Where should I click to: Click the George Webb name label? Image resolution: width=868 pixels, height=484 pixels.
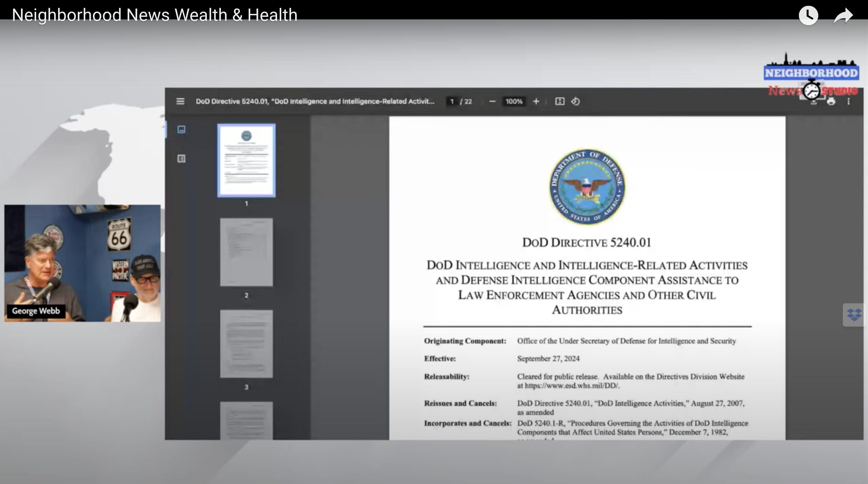point(36,311)
